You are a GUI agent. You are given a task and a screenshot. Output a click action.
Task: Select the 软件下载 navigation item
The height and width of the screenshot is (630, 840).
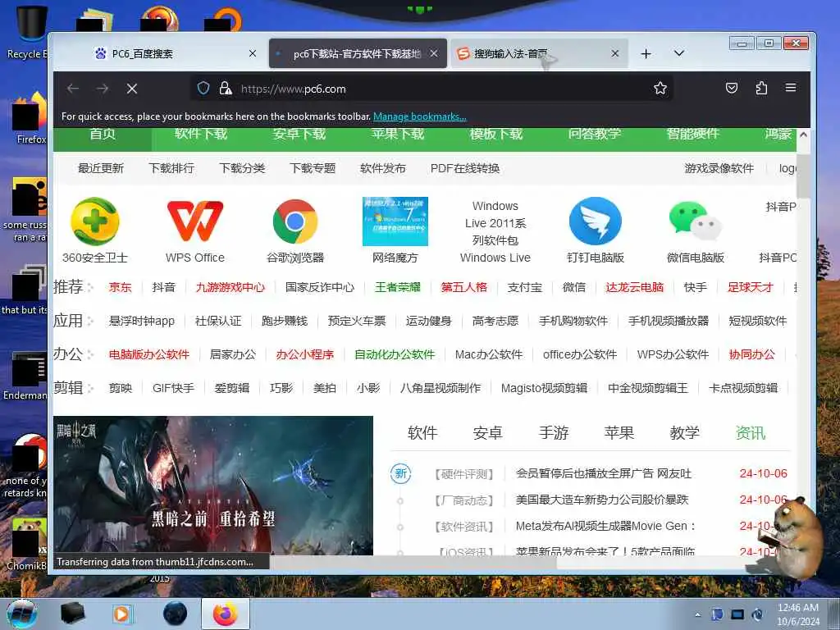point(201,134)
